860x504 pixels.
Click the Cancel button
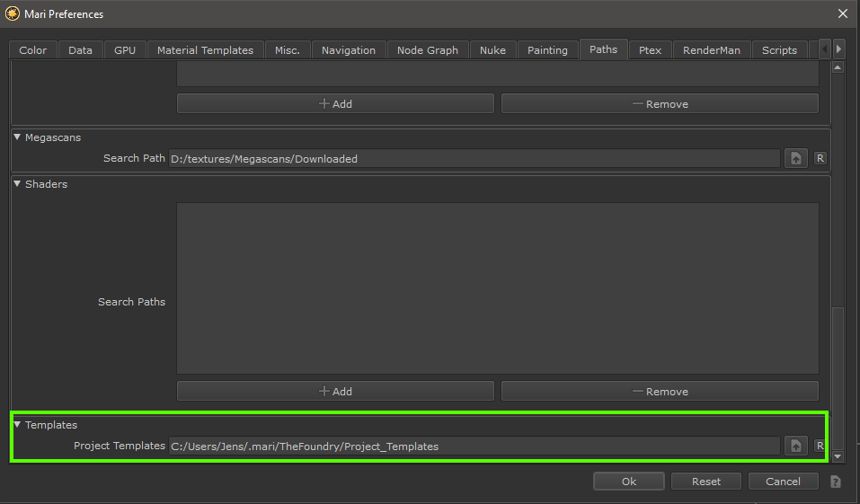[783, 482]
